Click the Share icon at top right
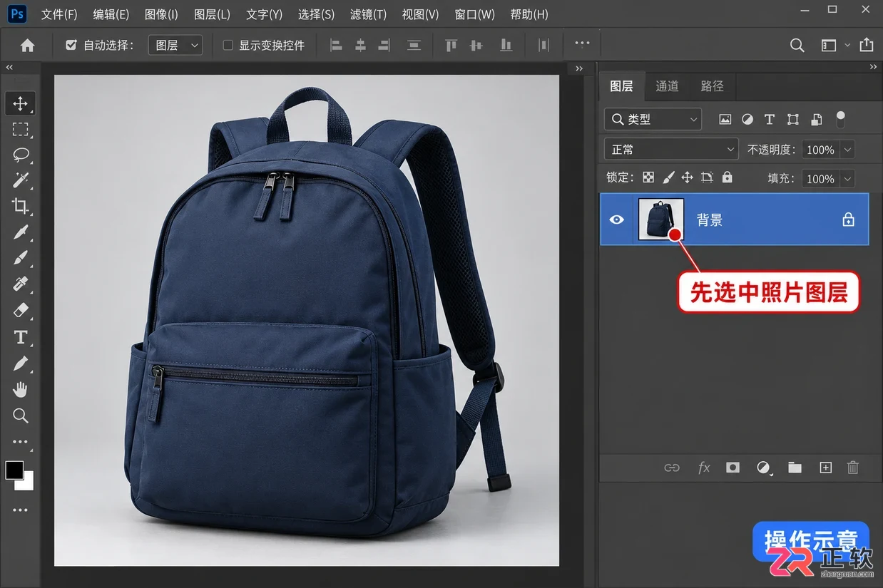 click(x=867, y=45)
